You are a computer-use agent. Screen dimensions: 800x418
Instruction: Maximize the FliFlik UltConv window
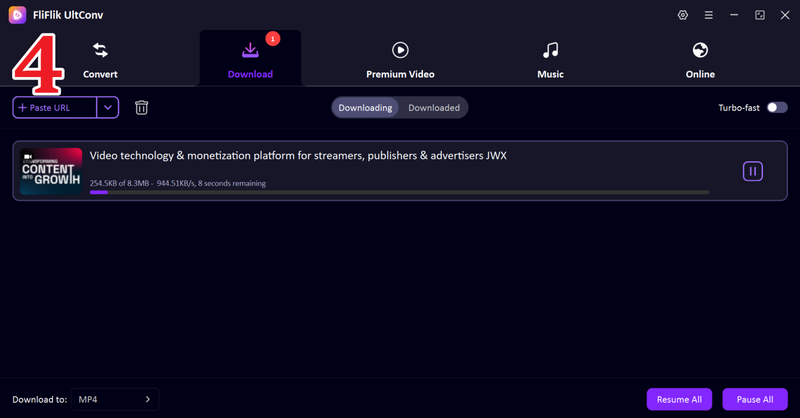tap(760, 15)
